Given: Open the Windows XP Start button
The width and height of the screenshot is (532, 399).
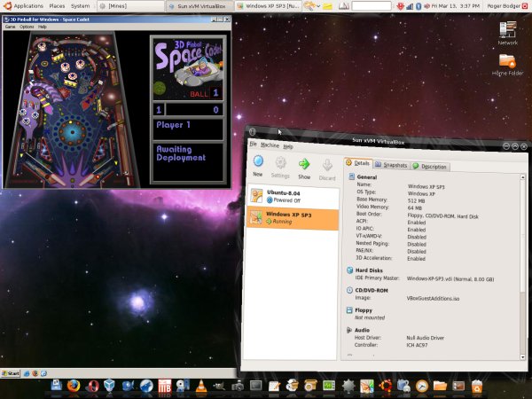Looking at the screenshot, I should click(11, 373).
